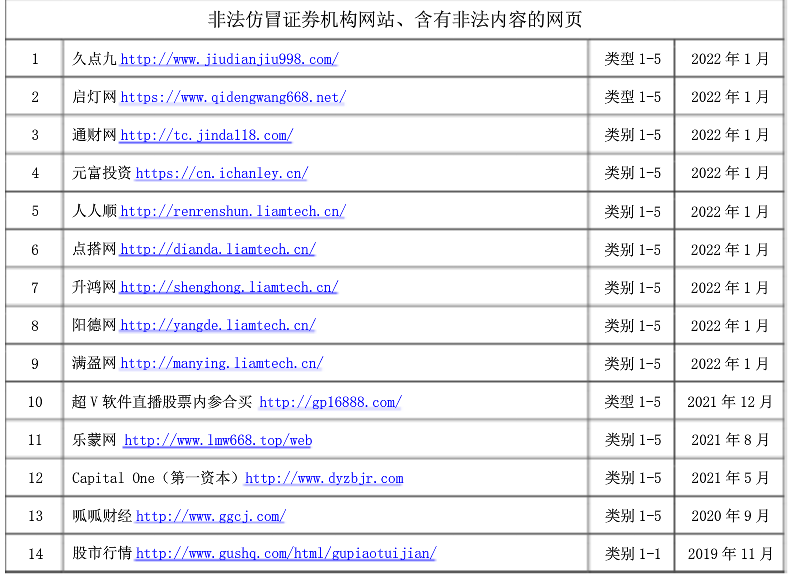Follow the renrenshun.liamtech.cn link
Viewport: 794px width, 577px height.
click(233, 211)
